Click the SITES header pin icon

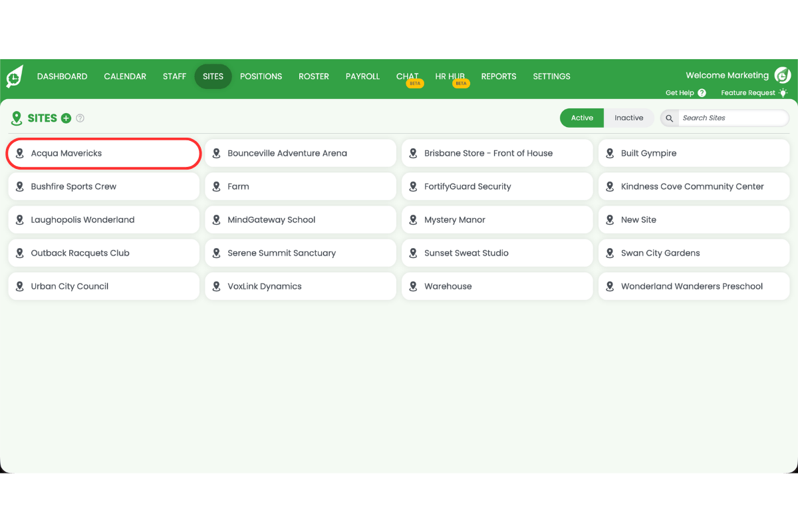coord(17,118)
